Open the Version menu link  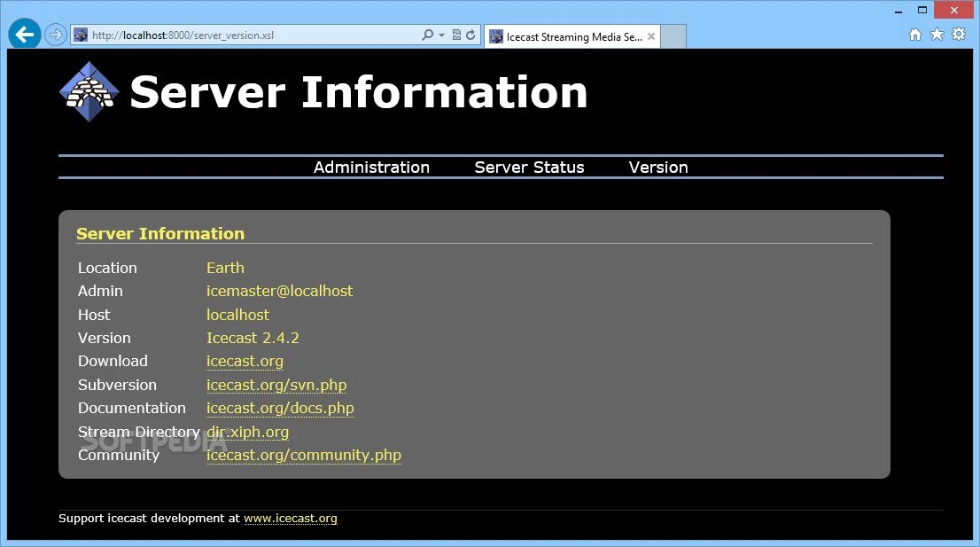[658, 168]
